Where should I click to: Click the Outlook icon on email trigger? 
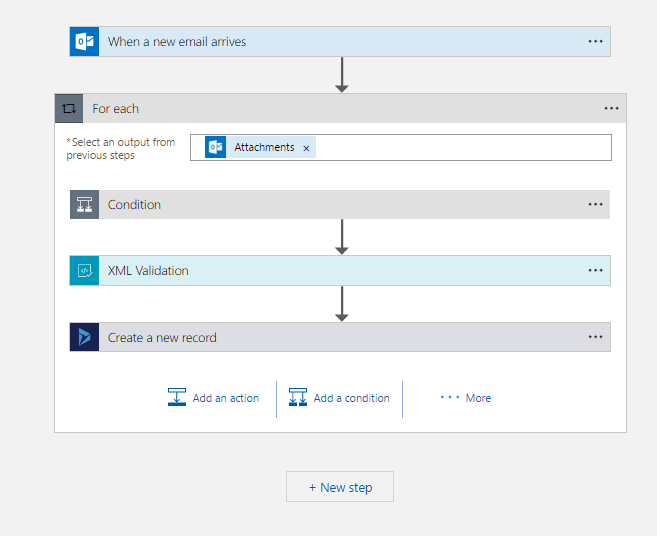click(84, 41)
